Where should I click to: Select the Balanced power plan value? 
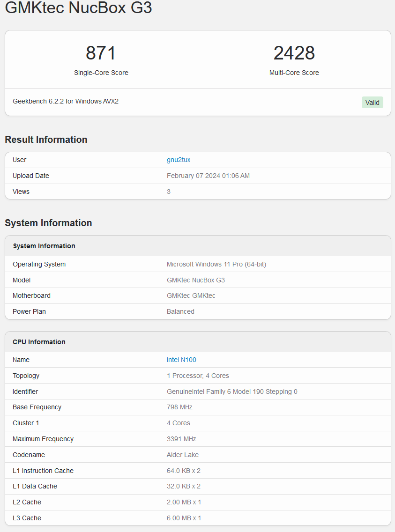180,311
